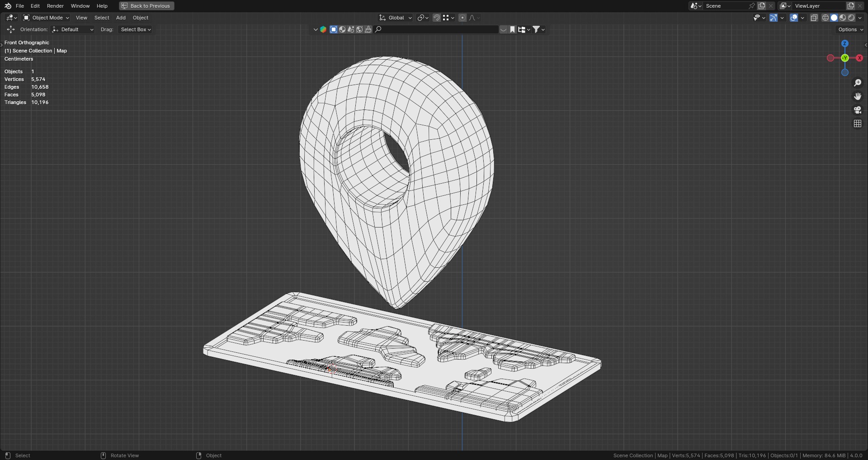Click the pan view hand icon
Image resolution: width=868 pixels, height=460 pixels.
(x=858, y=96)
